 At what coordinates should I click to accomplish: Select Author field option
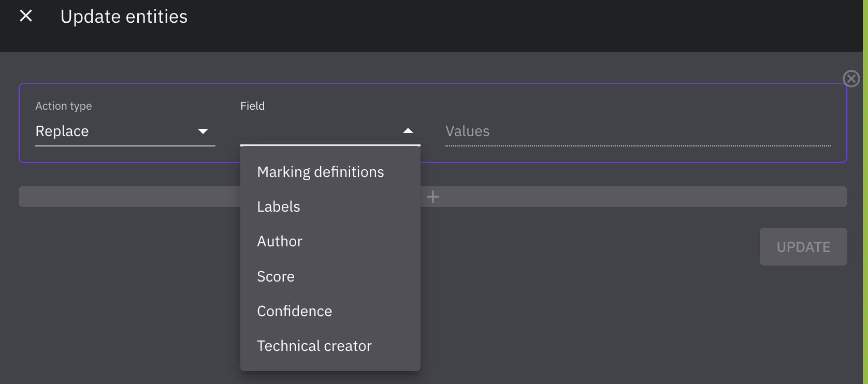280,241
